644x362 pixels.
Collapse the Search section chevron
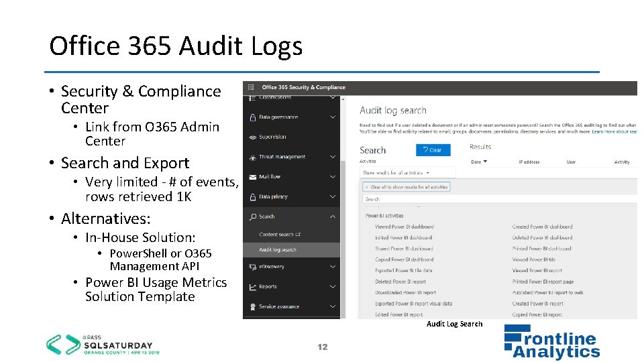333,217
